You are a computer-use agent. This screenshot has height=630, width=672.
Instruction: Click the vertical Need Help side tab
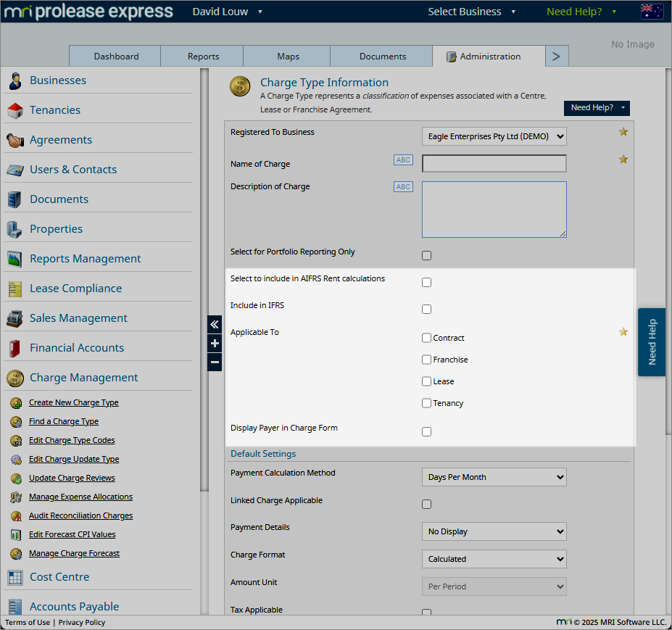[x=652, y=342]
